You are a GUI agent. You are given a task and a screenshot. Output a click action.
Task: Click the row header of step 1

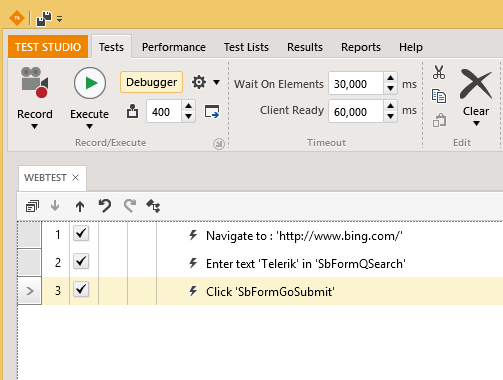coord(29,235)
